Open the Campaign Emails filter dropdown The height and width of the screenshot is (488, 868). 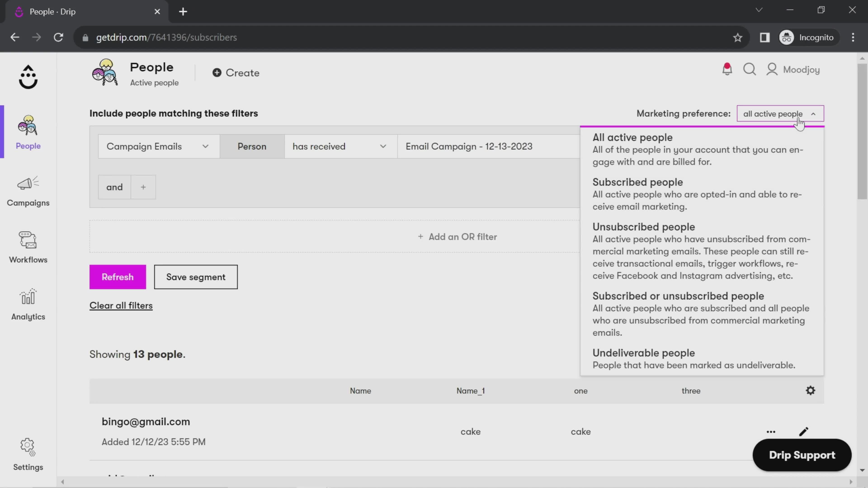(159, 146)
